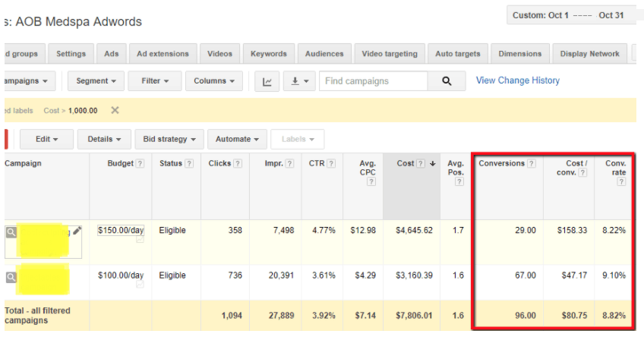The width and height of the screenshot is (644, 340).
Task: Click the total cost $7,806.01
Action: 414,316
